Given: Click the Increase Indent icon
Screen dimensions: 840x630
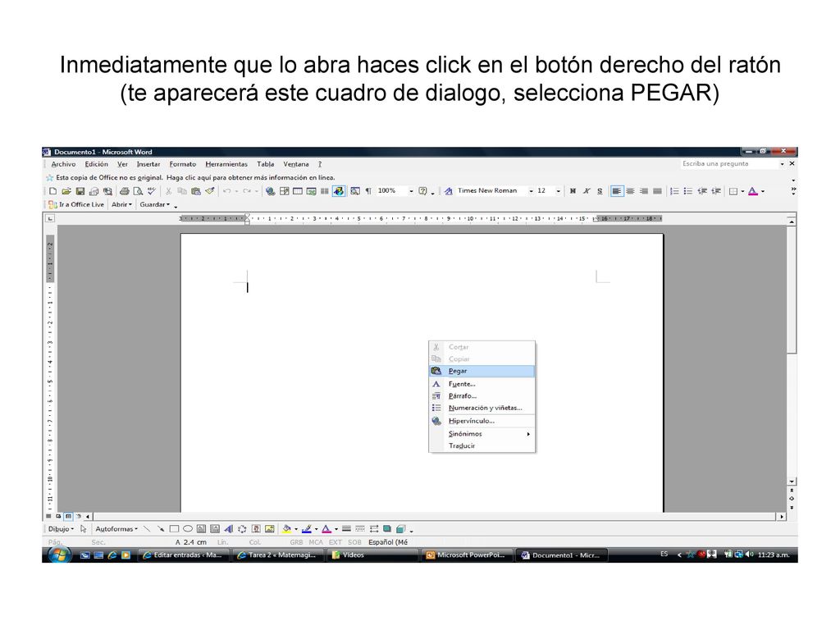Looking at the screenshot, I should (715, 191).
